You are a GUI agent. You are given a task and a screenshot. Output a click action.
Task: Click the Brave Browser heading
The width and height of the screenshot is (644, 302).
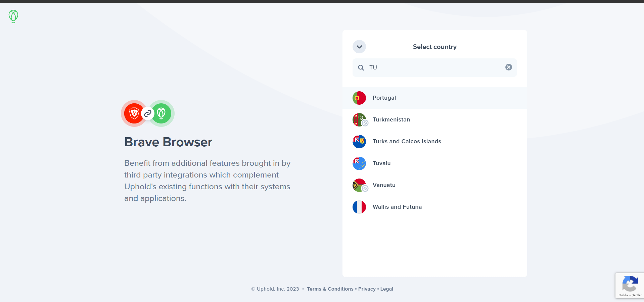click(x=168, y=142)
